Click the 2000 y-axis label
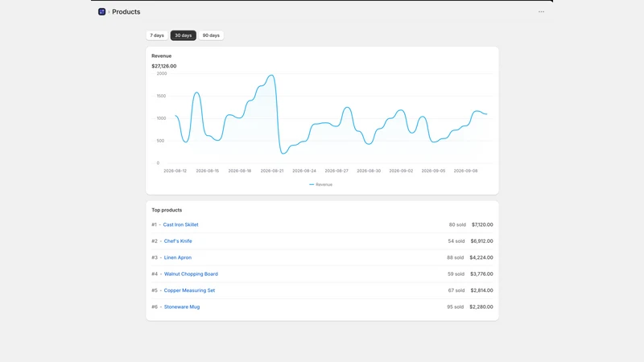This screenshot has height=362, width=644. coord(162,73)
